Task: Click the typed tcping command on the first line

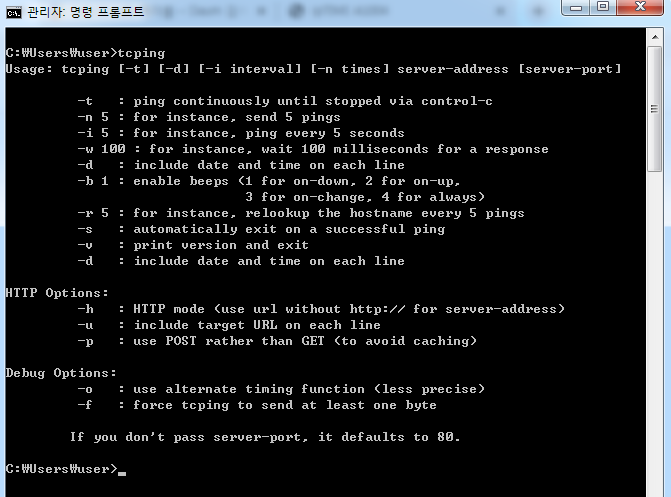Action: click(141, 53)
